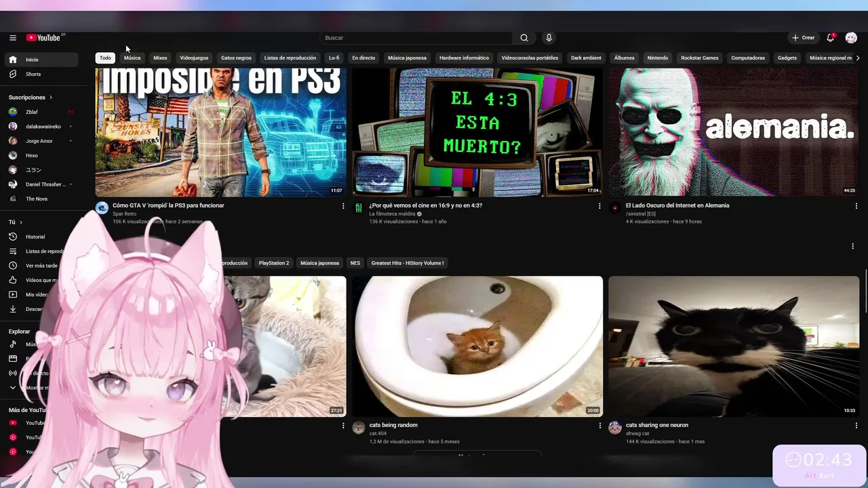Open Ver más tarde list
This screenshot has width=868, height=488.
[41, 266]
